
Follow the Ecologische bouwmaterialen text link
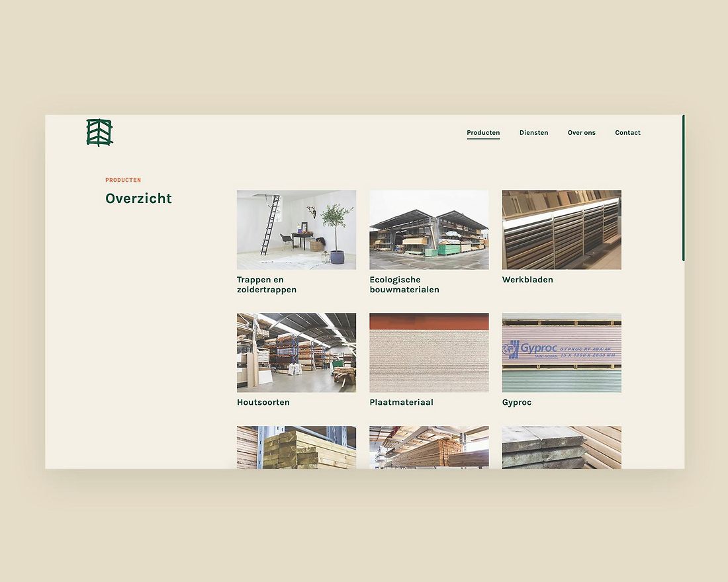pyautogui.click(x=404, y=284)
